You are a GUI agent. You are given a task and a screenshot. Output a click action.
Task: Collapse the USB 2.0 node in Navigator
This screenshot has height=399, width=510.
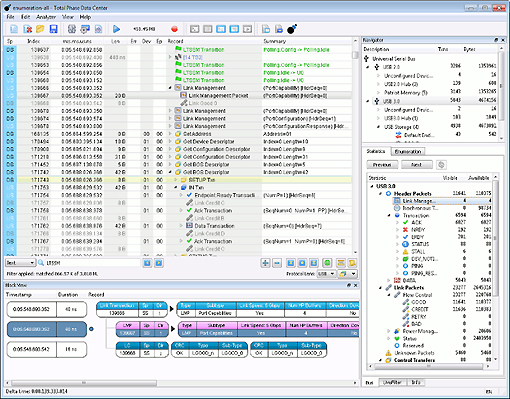368,67
